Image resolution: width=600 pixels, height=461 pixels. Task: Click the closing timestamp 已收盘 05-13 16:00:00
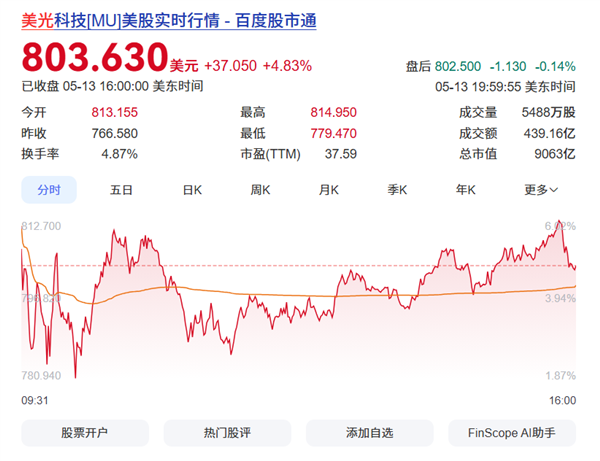[x=85, y=86]
